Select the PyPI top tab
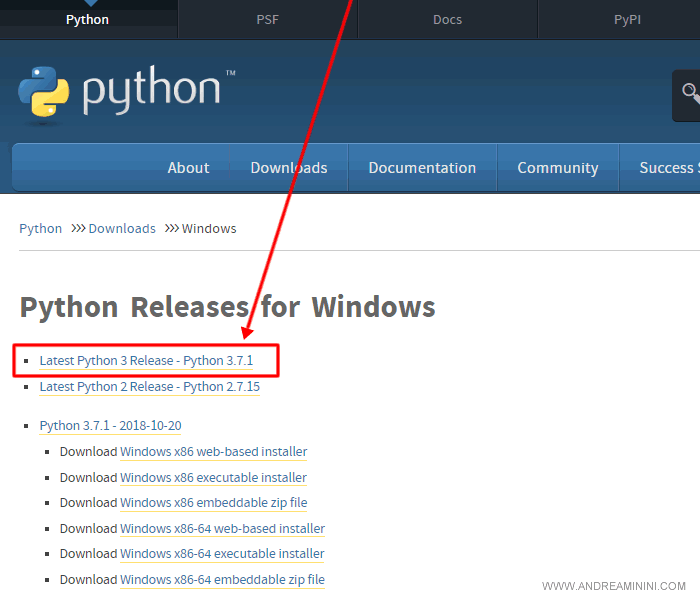The height and width of the screenshot is (600, 700). tap(627, 19)
